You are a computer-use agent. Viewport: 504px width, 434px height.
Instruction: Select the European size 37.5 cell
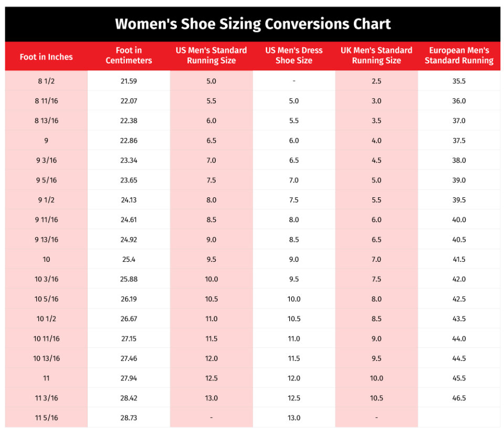click(x=459, y=141)
